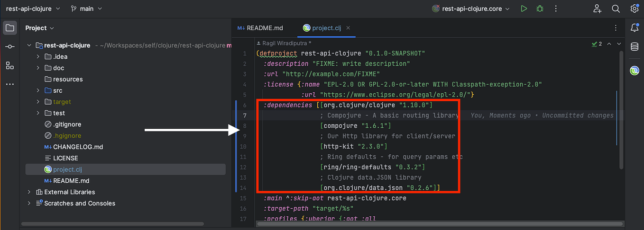Open the Project tool window folder icon
This screenshot has width=644, height=230.
click(x=10, y=28)
